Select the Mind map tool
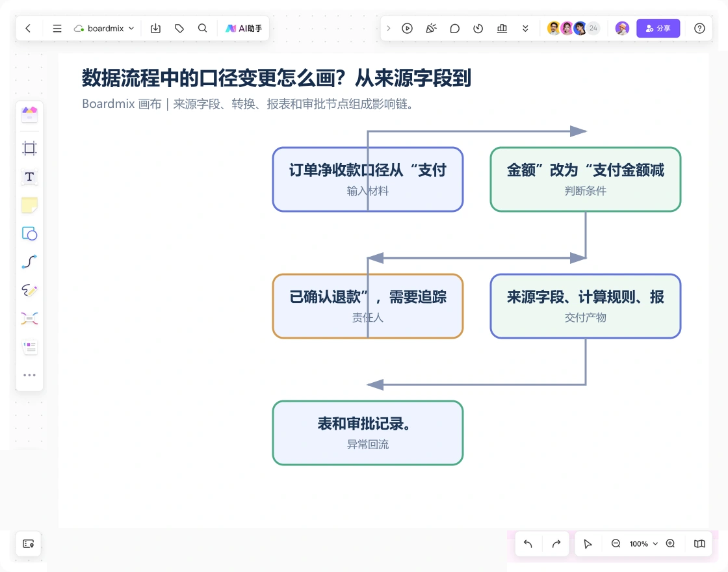Viewport: 728px width, 572px height. 29,318
